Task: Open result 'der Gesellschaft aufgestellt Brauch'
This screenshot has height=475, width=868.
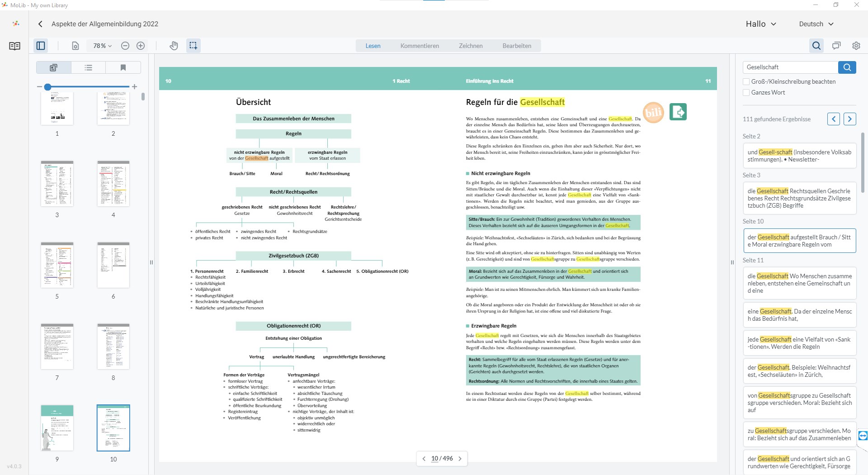Action: coord(799,241)
